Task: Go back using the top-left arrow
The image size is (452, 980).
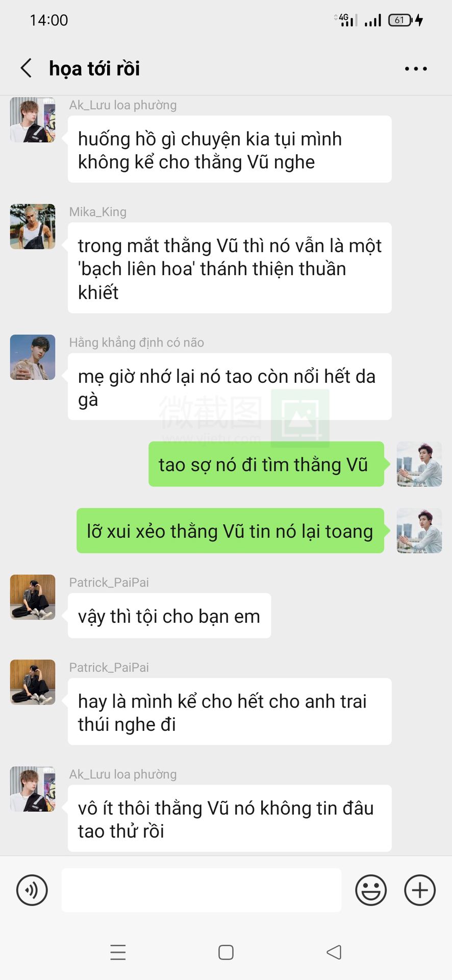Action: coord(26,68)
